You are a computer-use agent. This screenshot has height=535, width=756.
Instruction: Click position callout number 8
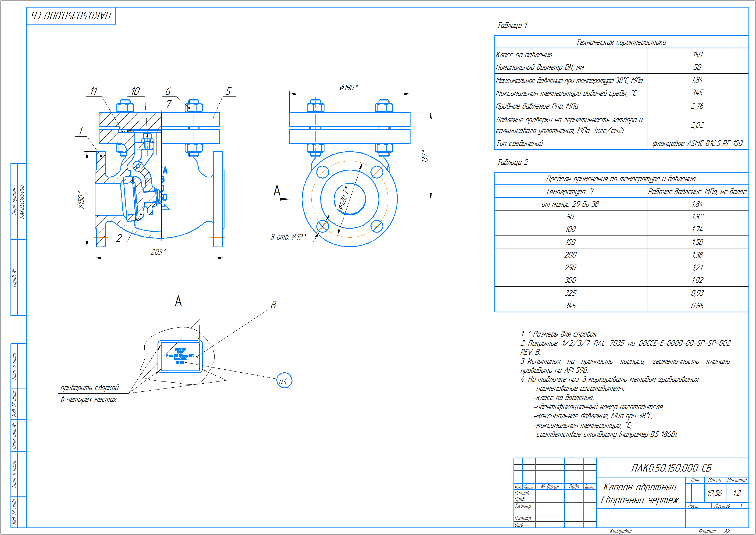[273, 305]
